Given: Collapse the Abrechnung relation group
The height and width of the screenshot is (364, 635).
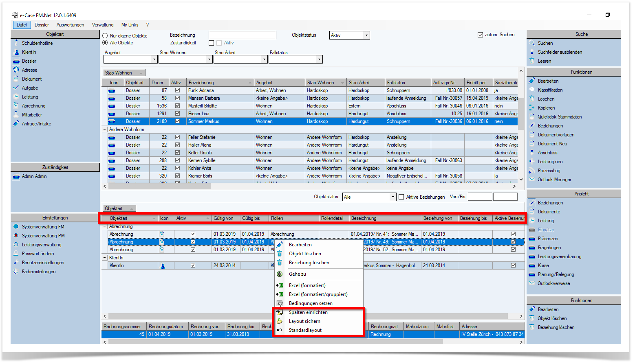Looking at the screenshot, I should (105, 226).
